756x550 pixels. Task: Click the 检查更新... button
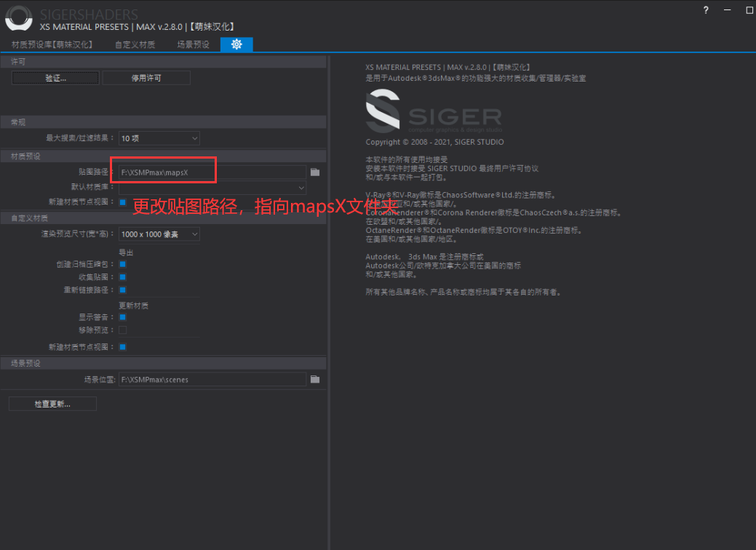coord(52,404)
